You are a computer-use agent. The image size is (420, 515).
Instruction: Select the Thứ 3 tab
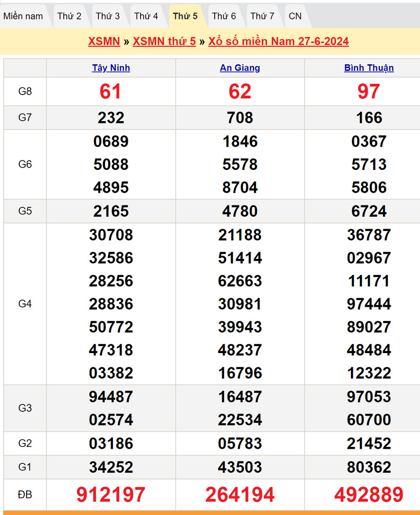tap(108, 16)
